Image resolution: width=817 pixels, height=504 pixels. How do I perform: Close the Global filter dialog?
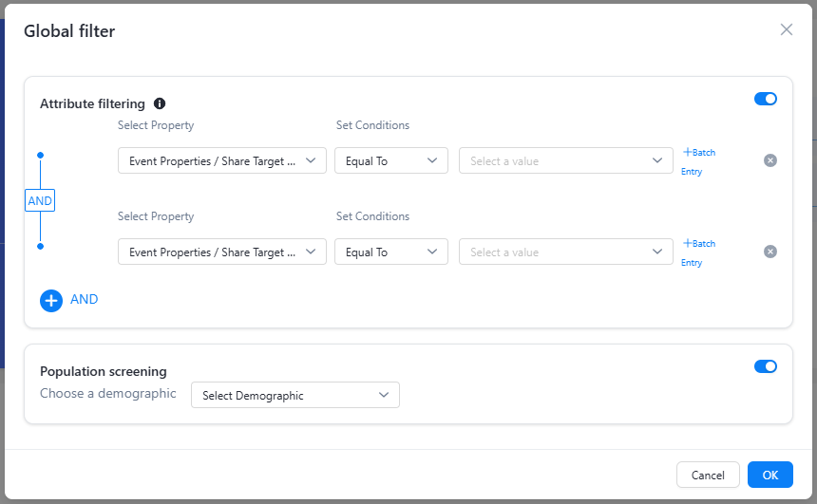pyautogui.click(x=786, y=29)
